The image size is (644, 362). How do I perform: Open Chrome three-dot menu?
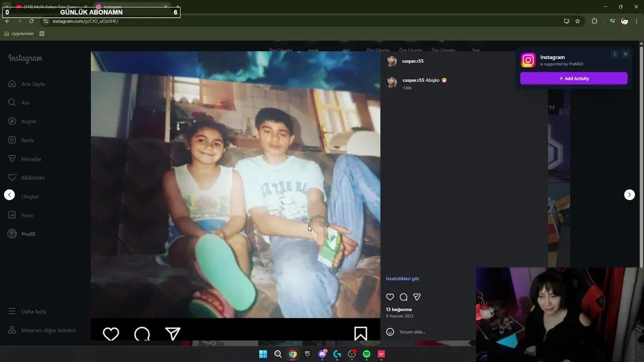637,21
